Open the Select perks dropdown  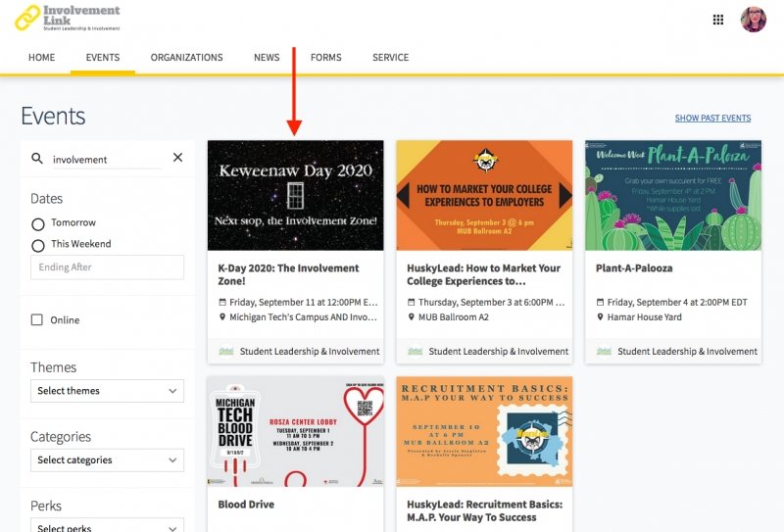pos(107,525)
